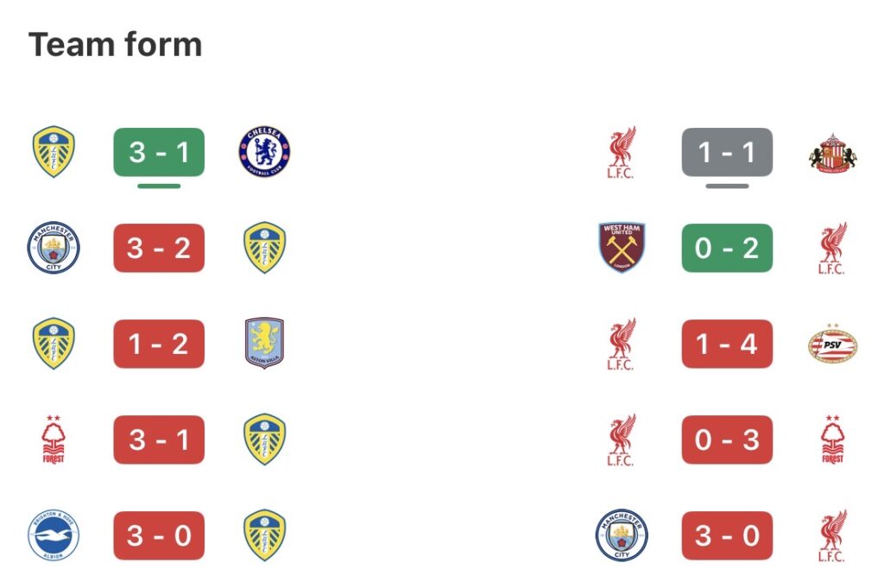884x588 pixels.
Task: Open the green 0 - 2 West Ham result
Action: [x=727, y=248]
